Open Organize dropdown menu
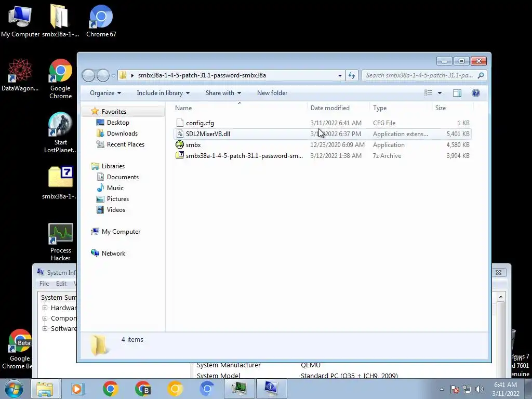532x399 pixels. (x=105, y=93)
